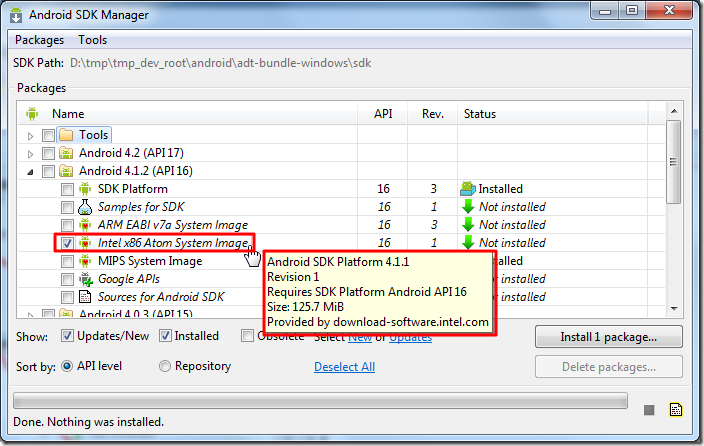Tick the Tools package checkbox
The image size is (704, 446).
click(x=48, y=135)
